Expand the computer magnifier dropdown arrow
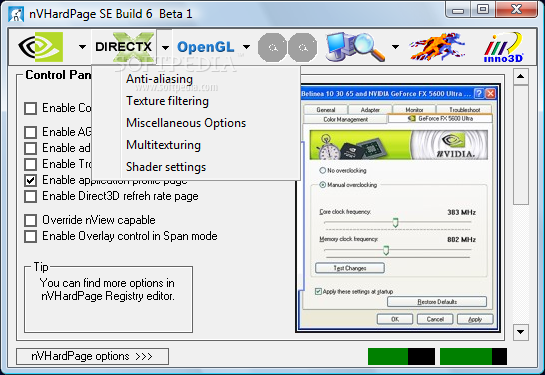This screenshot has width=545, height=375. (x=395, y=46)
